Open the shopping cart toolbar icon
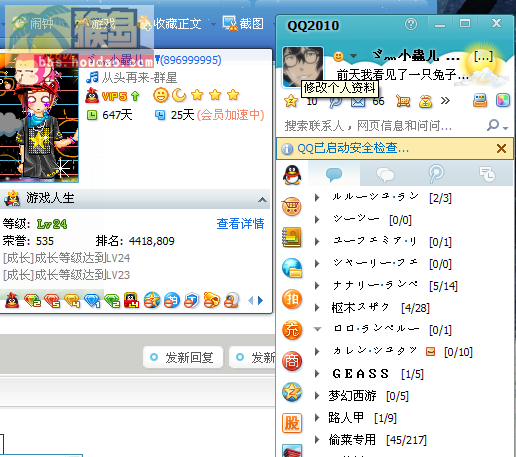This screenshot has height=457, width=516. point(403,101)
